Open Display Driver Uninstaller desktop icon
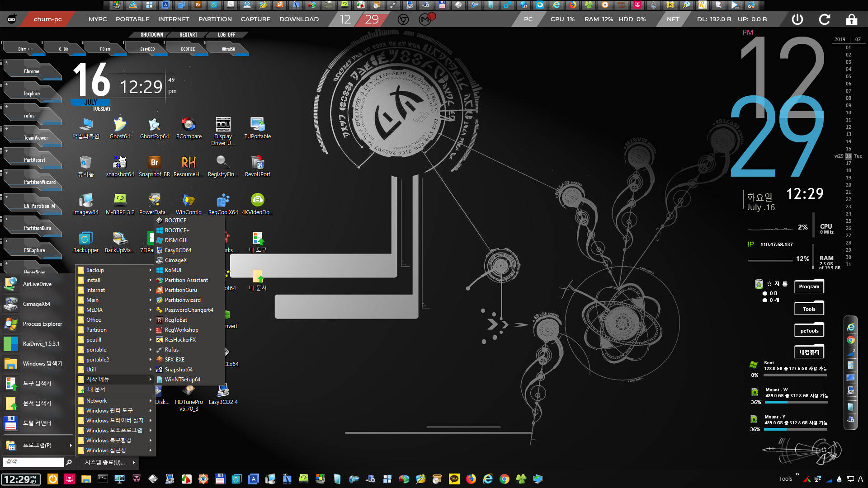The height and width of the screenshot is (488, 868). click(223, 131)
